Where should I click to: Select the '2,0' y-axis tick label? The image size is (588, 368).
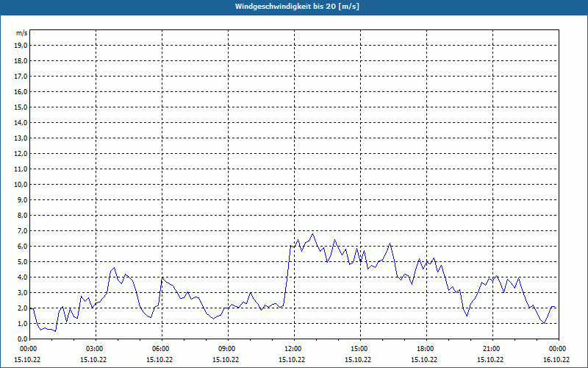tap(21, 308)
